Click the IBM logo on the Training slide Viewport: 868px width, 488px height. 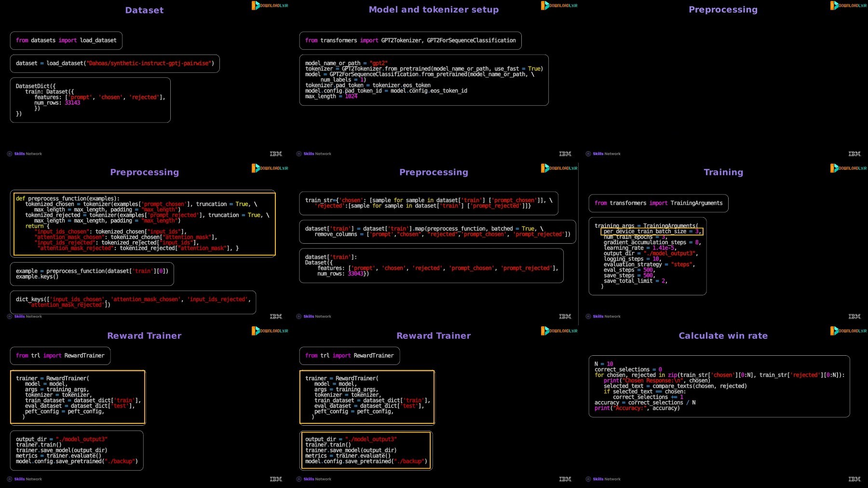[854, 317]
